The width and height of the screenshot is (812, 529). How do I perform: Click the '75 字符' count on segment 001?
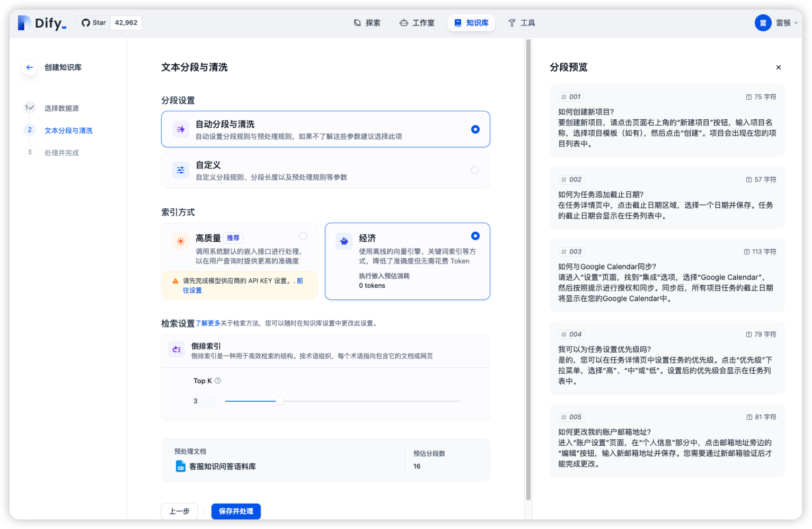(x=765, y=97)
